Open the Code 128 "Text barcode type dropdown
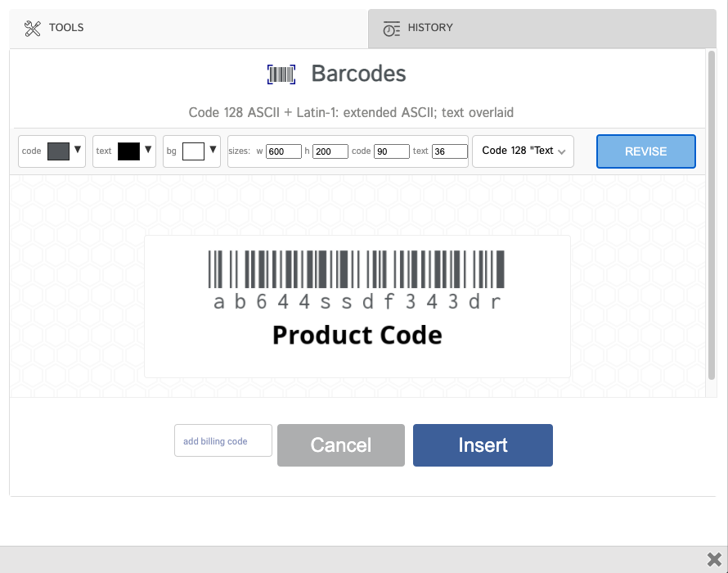This screenshot has width=728, height=573. pyautogui.click(x=523, y=151)
